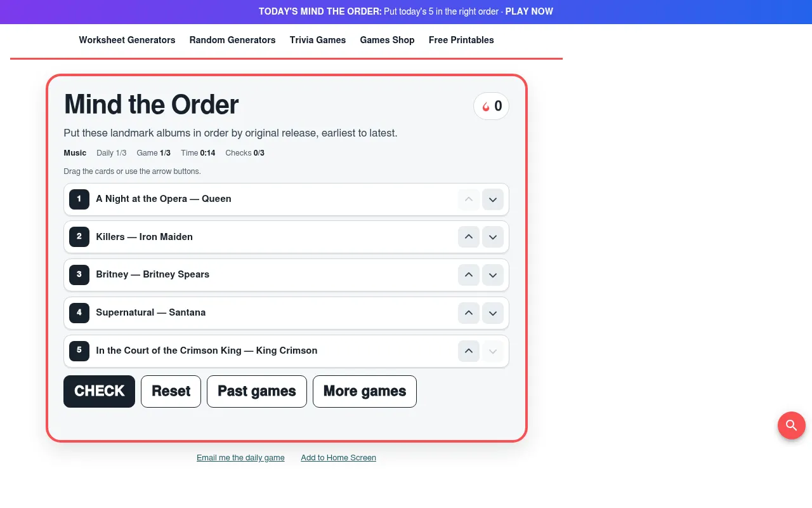Move Britney — Britney Spears up
This screenshot has height=508, width=812.
coord(469,275)
